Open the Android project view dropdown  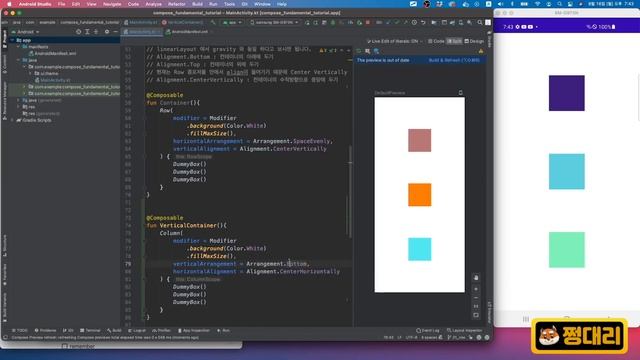(x=25, y=32)
